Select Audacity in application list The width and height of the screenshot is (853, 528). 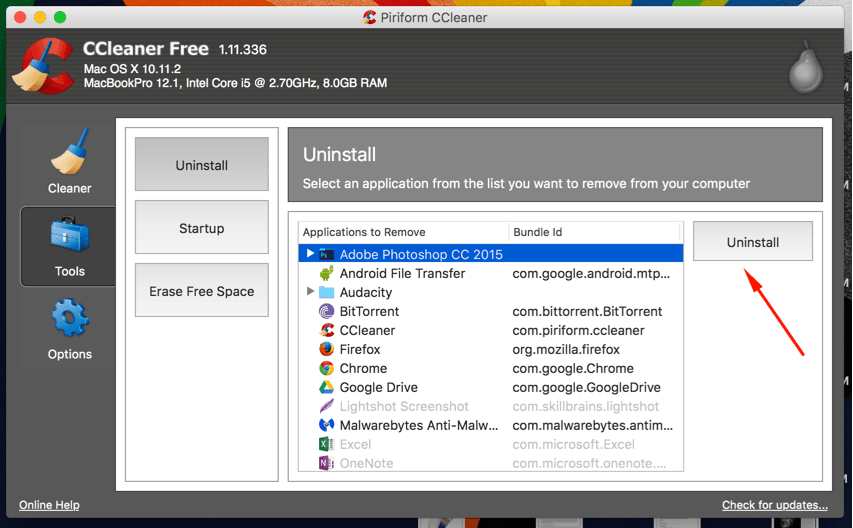[366, 293]
